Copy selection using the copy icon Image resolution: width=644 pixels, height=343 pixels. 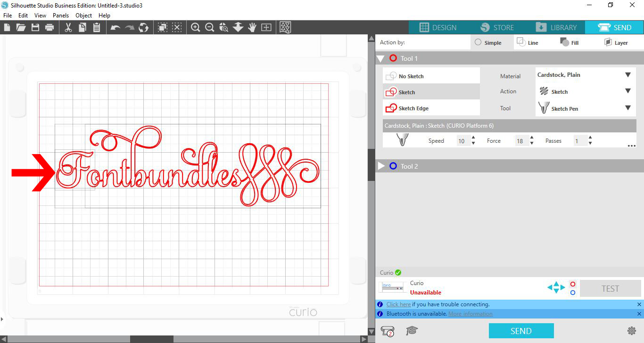(83, 27)
